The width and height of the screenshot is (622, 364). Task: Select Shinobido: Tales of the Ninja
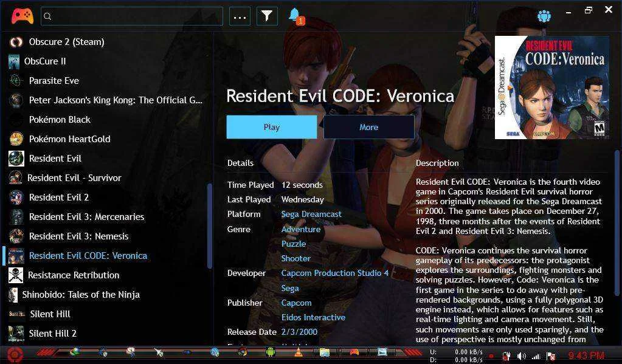coord(81,295)
